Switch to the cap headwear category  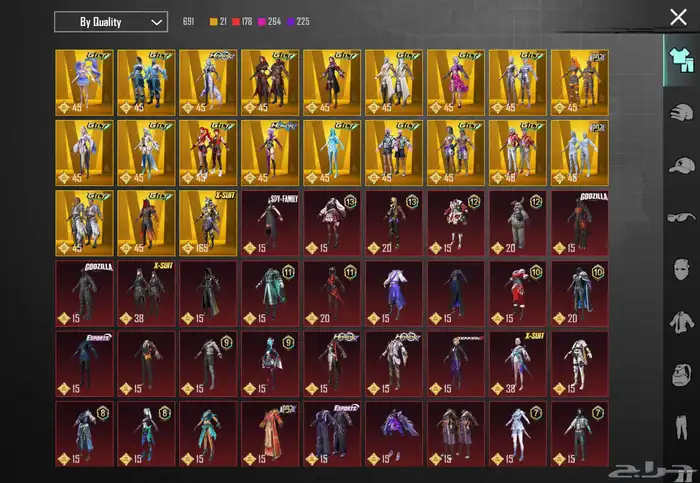click(680, 165)
